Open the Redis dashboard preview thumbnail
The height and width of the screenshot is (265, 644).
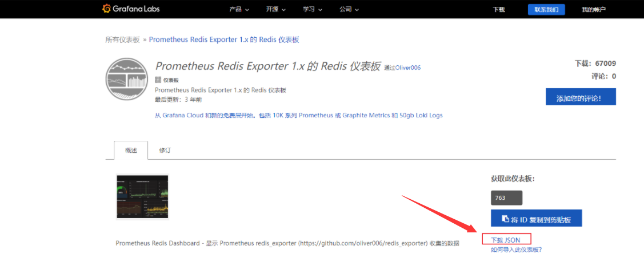tap(142, 197)
